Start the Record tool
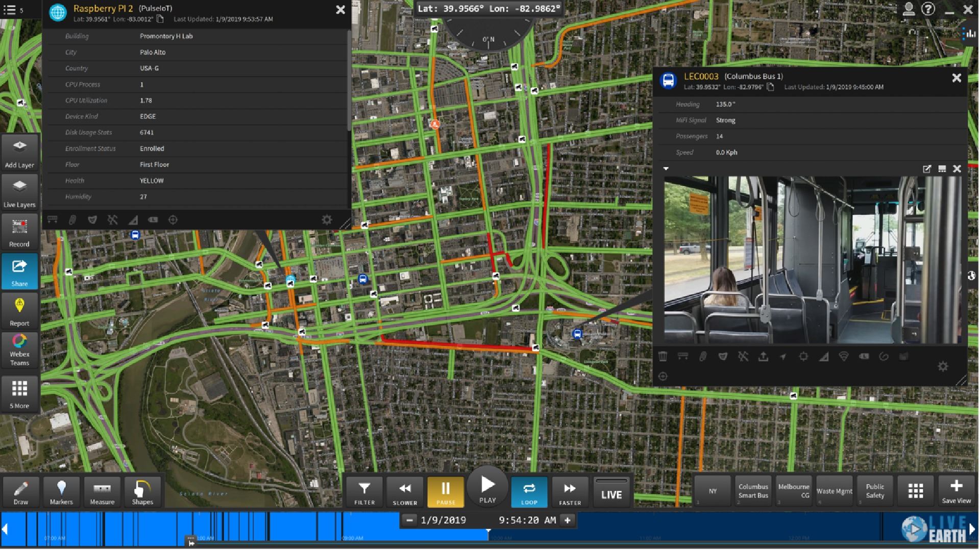The width and height of the screenshot is (980, 551). coord(19,231)
